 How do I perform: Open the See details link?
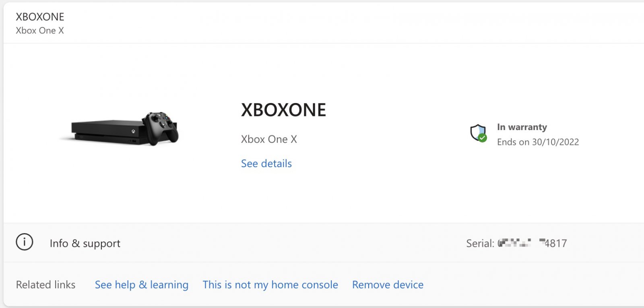pyautogui.click(x=266, y=163)
